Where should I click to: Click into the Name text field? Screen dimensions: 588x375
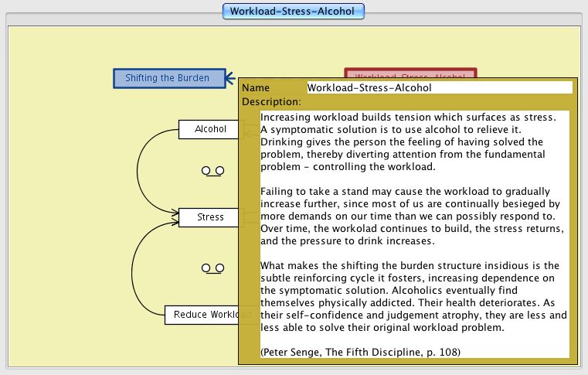439,87
